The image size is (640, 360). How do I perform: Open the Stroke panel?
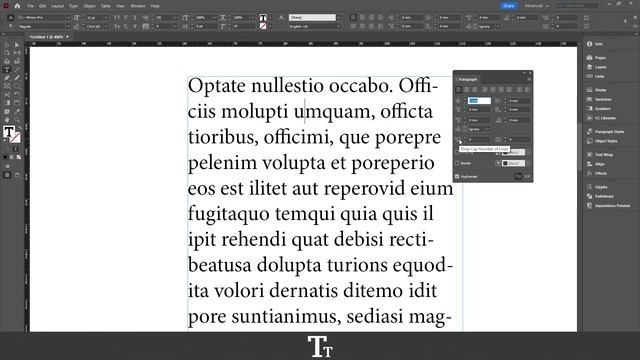click(597, 90)
